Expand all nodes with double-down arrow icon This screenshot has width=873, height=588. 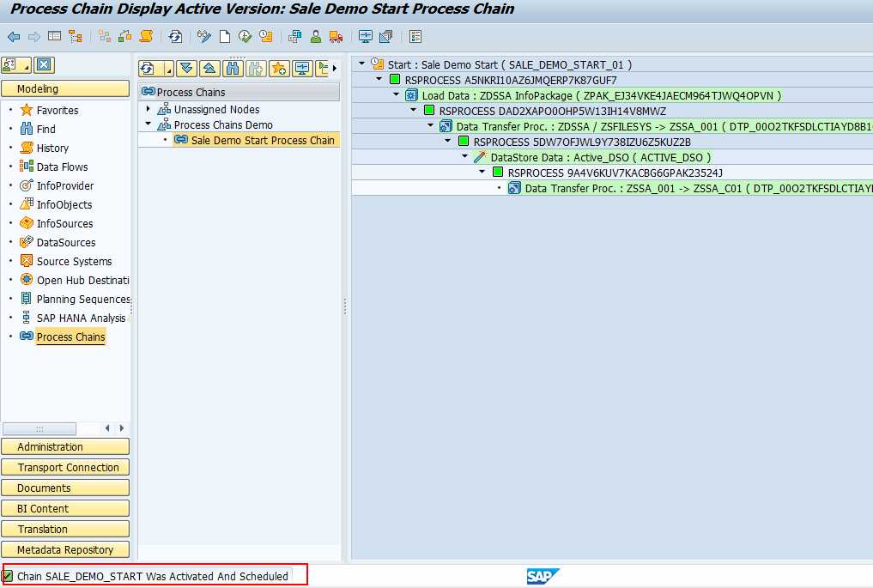[187, 69]
